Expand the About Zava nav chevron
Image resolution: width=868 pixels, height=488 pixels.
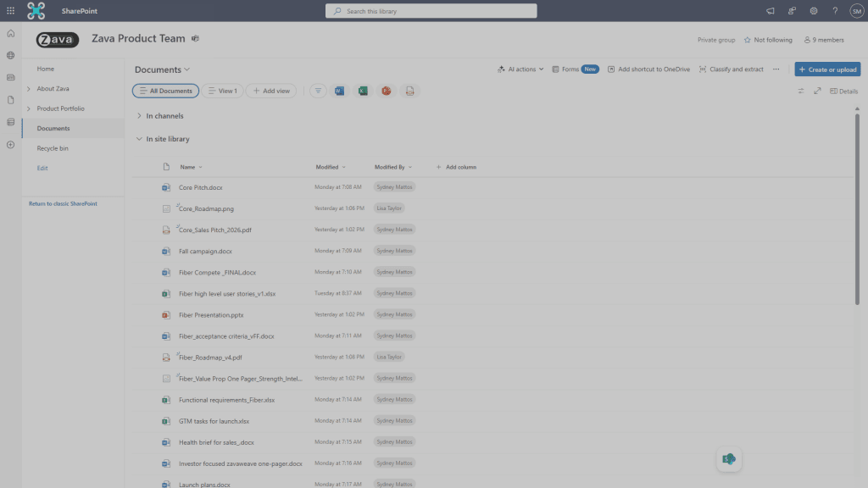28,88
